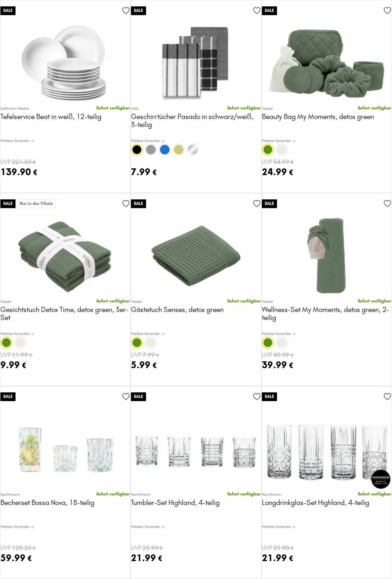Click the Nur in der Filiale badge
This screenshot has height=579, width=392.
36,204
